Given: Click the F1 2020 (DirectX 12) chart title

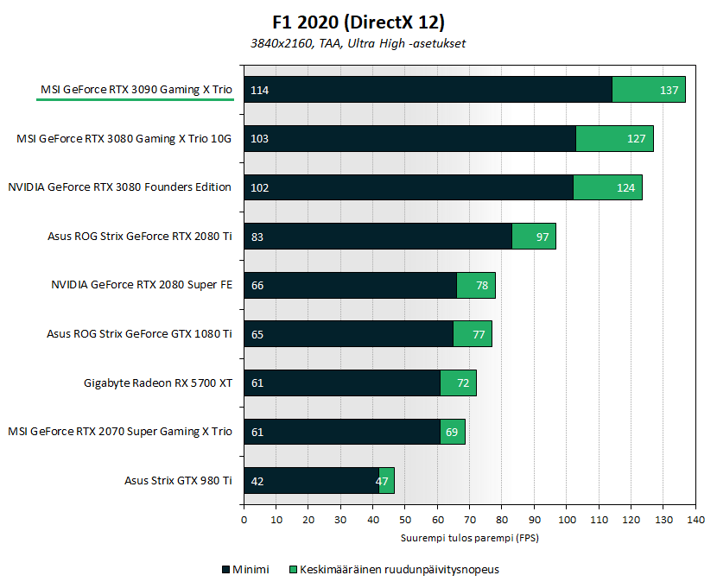Looking at the screenshot, I should 358,22.
